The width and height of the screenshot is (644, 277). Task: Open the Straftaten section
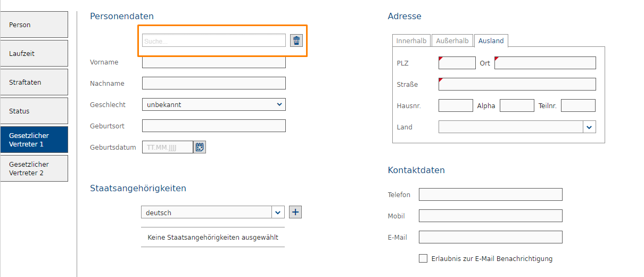click(34, 82)
